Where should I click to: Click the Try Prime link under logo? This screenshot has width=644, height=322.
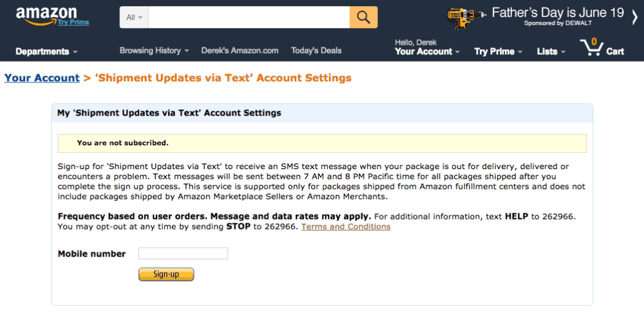[x=73, y=23]
